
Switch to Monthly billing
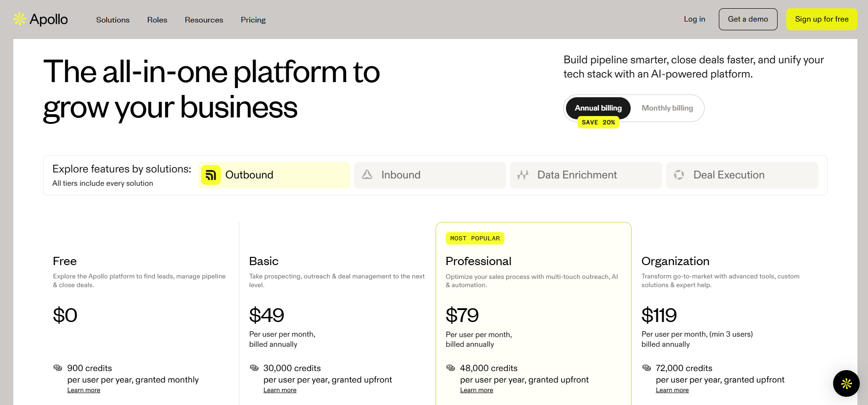click(667, 108)
